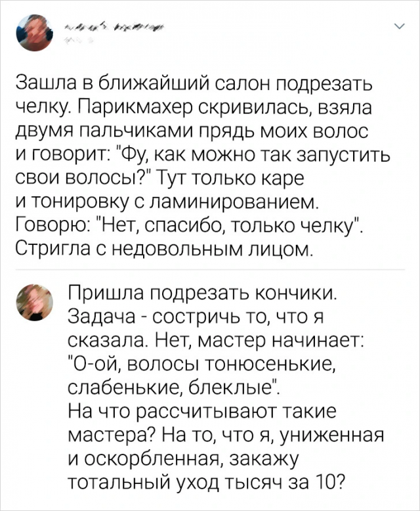
Task: Click the first tweet author's avatar
Action: coord(35,32)
